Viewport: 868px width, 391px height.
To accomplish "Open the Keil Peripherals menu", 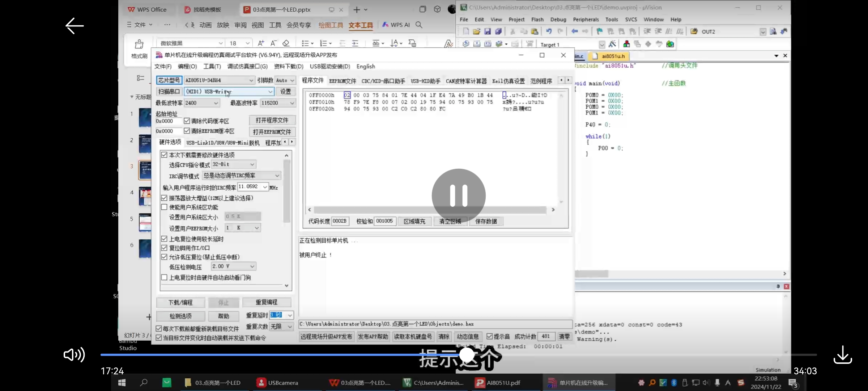I will [586, 20].
